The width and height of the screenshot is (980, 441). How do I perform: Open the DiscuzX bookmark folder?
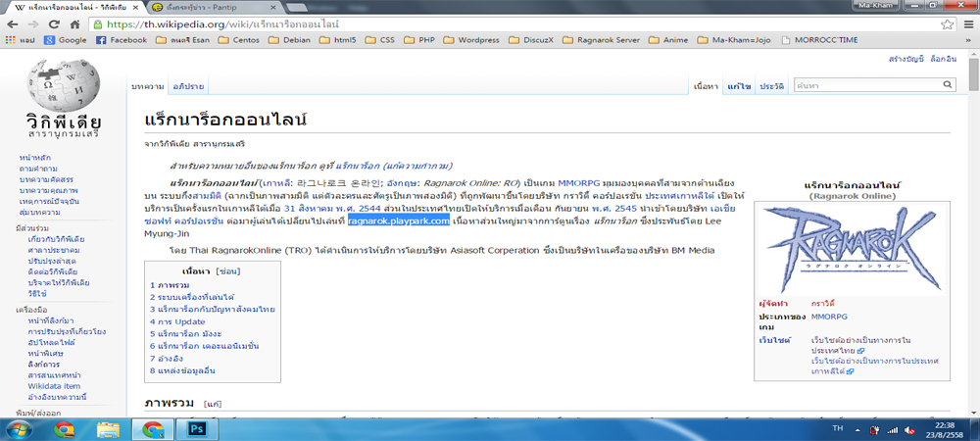pos(532,40)
